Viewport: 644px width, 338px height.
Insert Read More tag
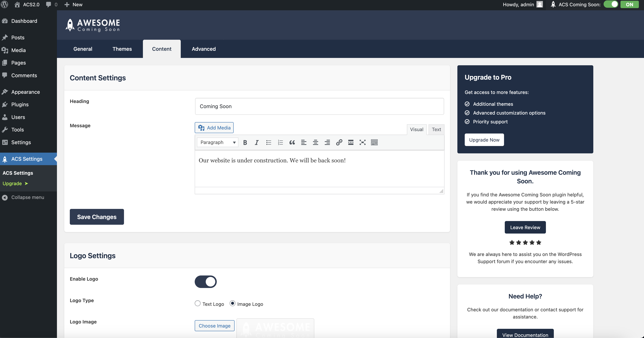(x=351, y=143)
